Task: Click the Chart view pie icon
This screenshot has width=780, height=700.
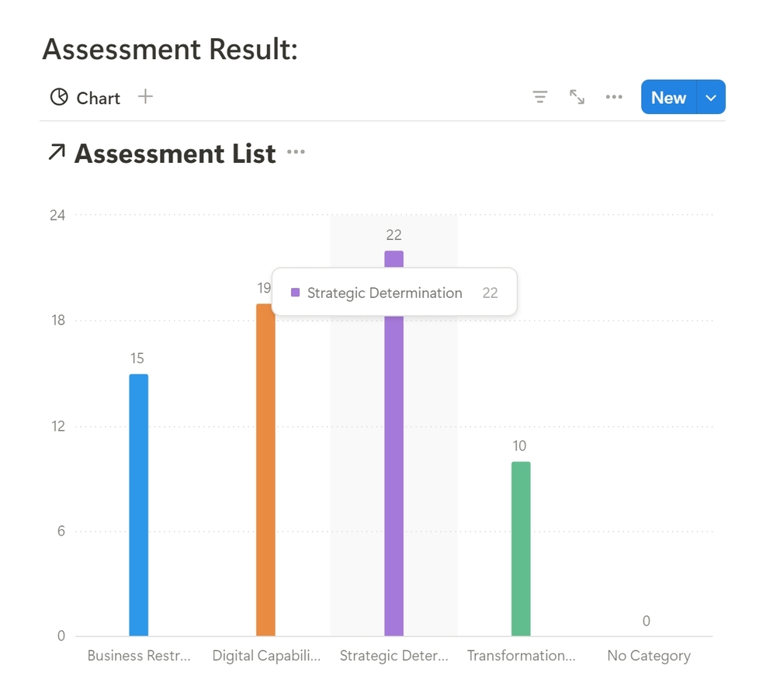Action: [59, 97]
